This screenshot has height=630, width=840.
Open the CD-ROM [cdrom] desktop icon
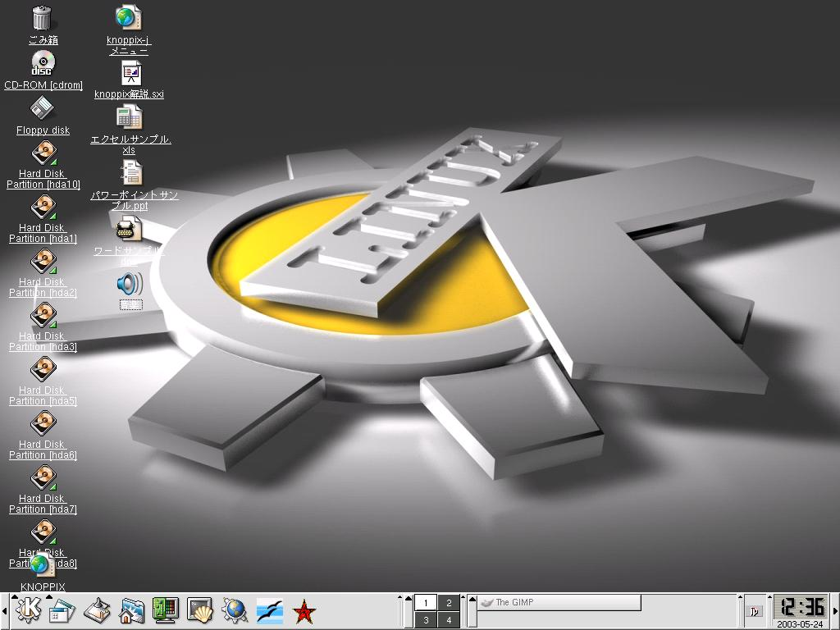coord(42,63)
